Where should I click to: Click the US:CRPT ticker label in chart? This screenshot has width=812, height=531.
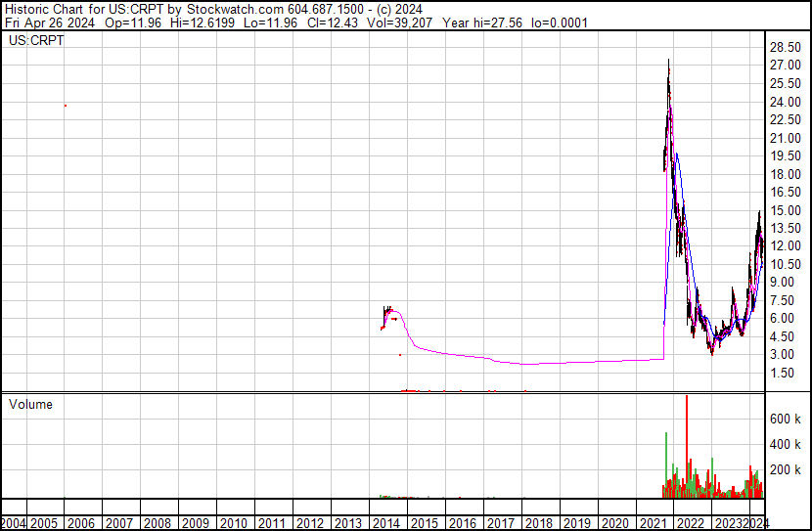pos(36,40)
